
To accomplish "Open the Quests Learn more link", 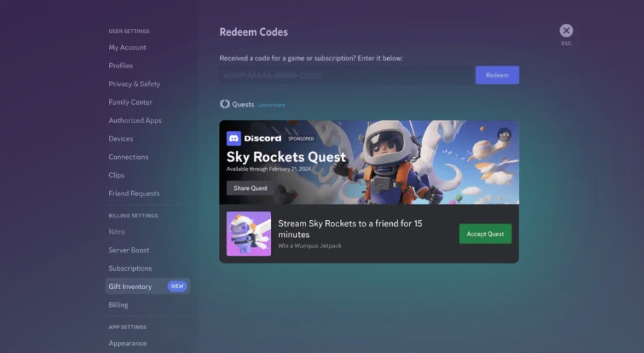I will 272,105.
